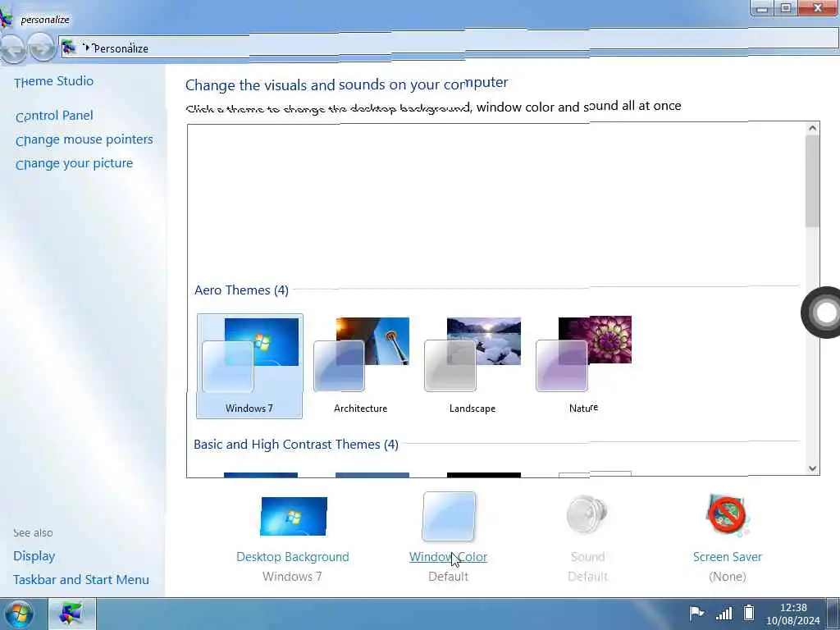Select the Architecture theme
The width and height of the screenshot is (840, 630).
[x=361, y=366]
